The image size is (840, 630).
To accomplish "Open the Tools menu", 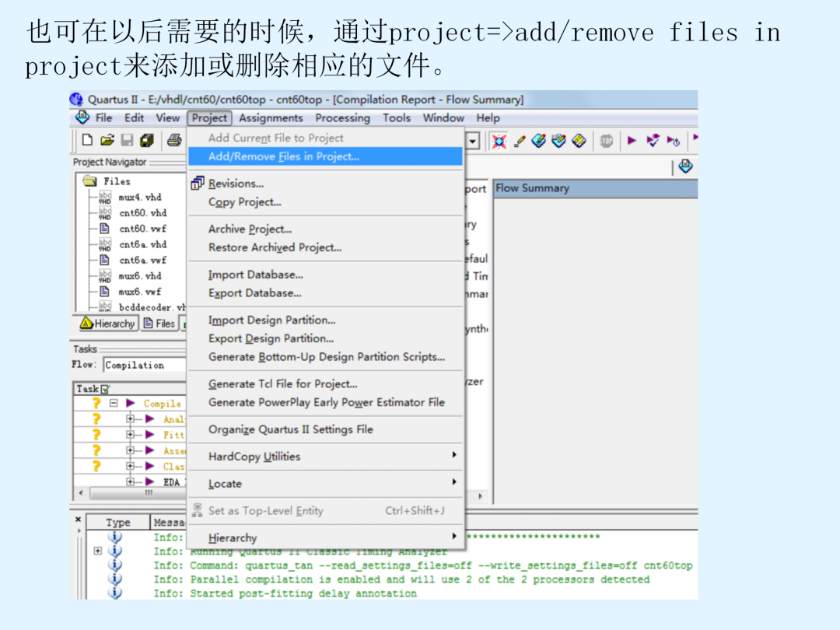I will pos(397,118).
